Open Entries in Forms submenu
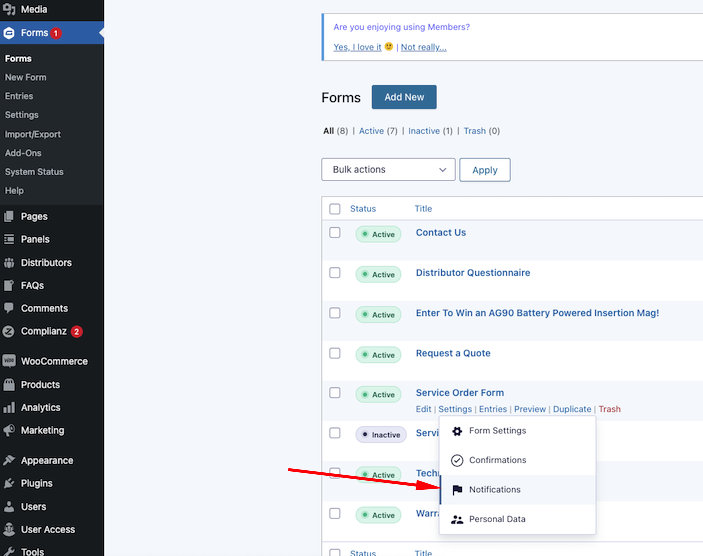This screenshot has width=703, height=556. 19,96
